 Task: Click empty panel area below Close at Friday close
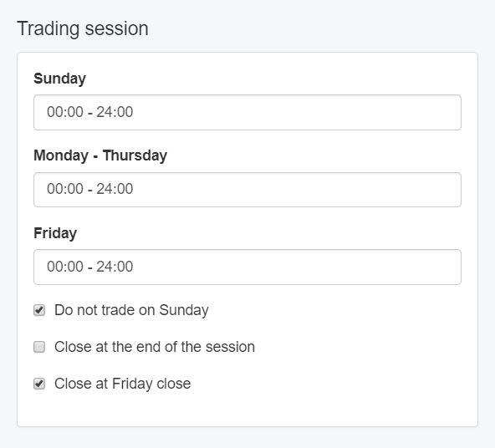pos(247,410)
